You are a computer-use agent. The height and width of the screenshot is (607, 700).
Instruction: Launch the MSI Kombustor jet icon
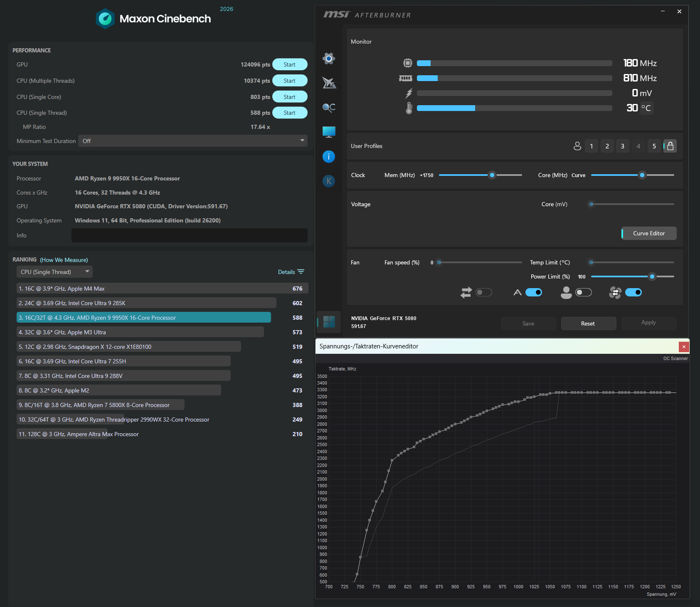pos(329,83)
